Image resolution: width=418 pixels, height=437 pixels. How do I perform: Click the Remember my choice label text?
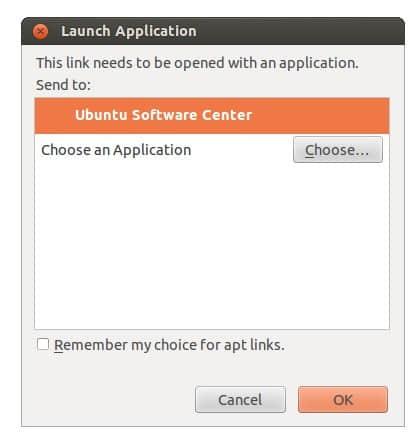point(169,345)
